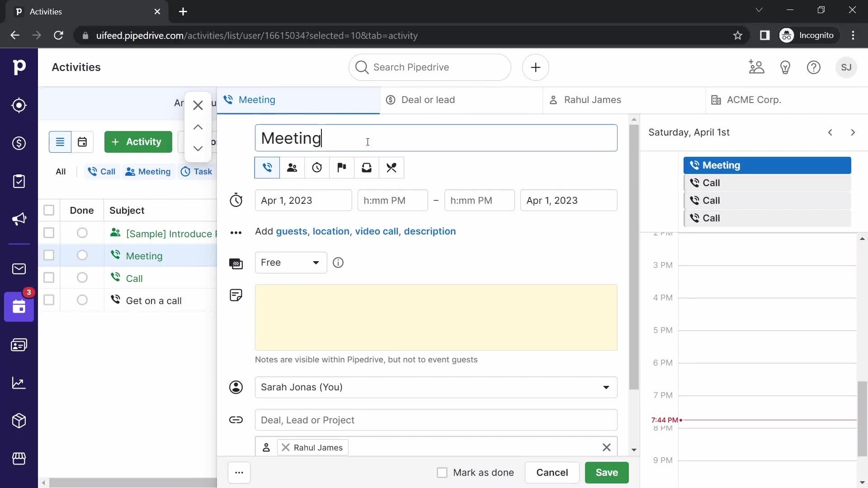Open the Free availability dropdown
The image size is (868, 488).
[x=291, y=263]
